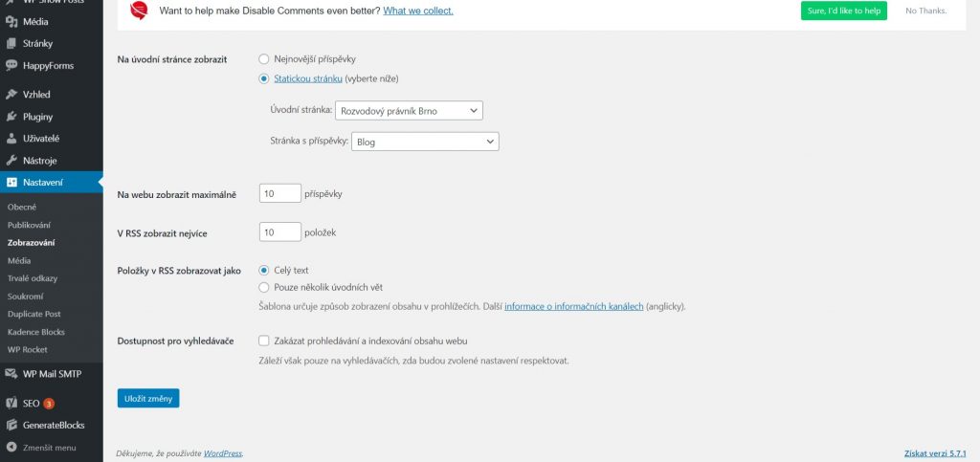Screen dimensions: 980x462
Task: Go to the Publikování submenu item
Action: click(x=29, y=225)
